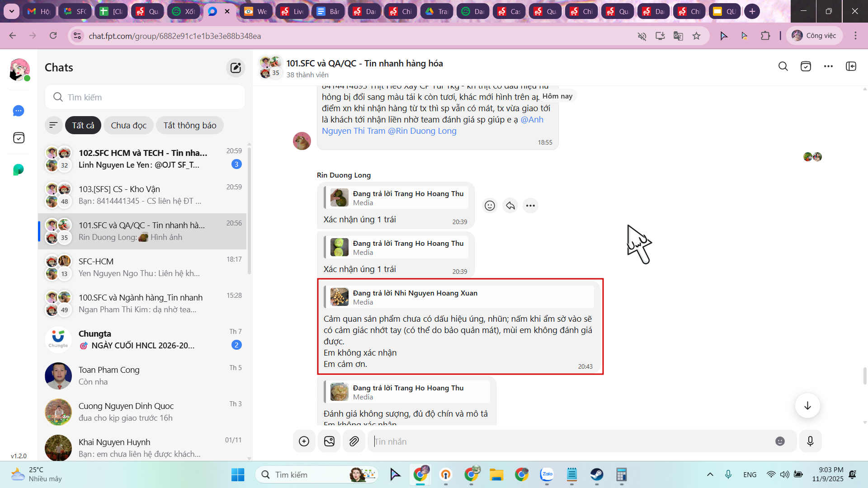Click the compose new chat icon
Image resolution: width=868 pixels, height=488 pixels.
(x=236, y=68)
